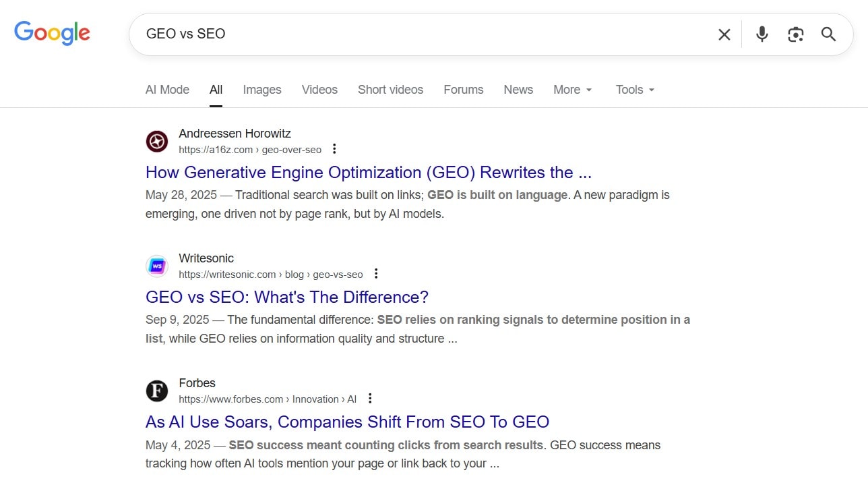This screenshot has width=868, height=487.
Task: Click the magnifying glass search button
Action: coord(829,34)
